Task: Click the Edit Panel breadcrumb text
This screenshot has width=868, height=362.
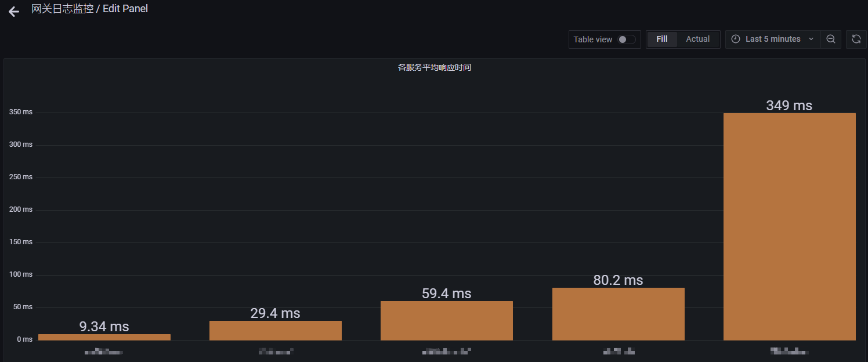Action: click(x=125, y=9)
